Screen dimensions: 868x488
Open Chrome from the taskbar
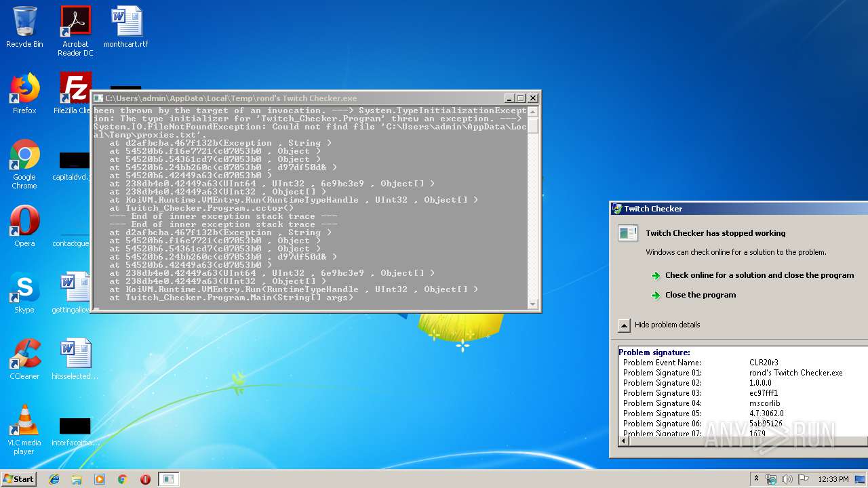tap(123, 479)
